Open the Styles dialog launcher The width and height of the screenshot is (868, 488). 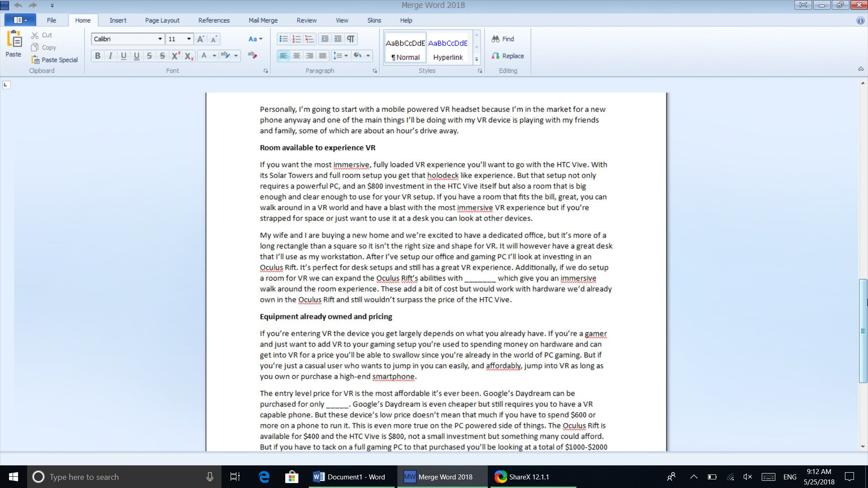coord(480,71)
